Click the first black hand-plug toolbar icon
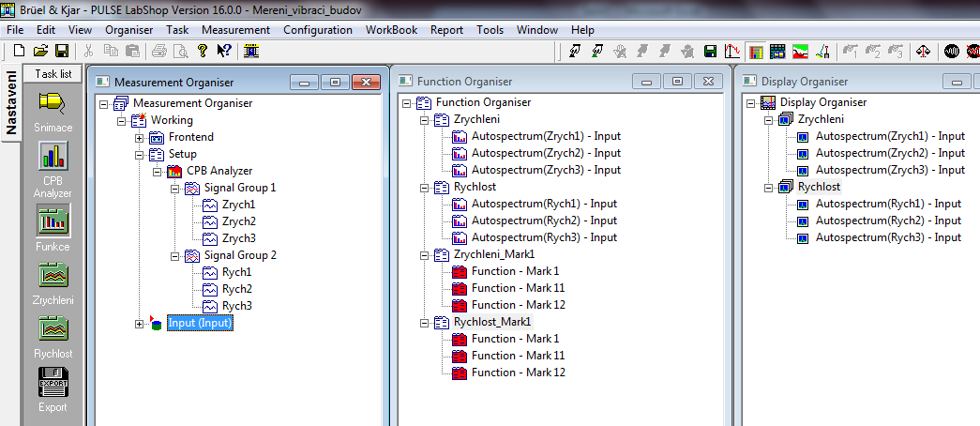 tap(575, 52)
